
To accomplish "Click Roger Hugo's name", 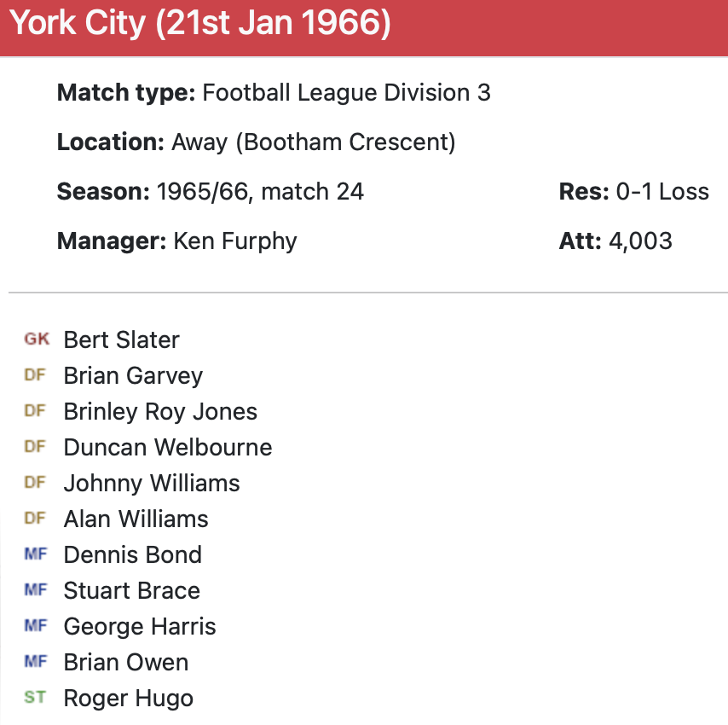I will (x=128, y=698).
